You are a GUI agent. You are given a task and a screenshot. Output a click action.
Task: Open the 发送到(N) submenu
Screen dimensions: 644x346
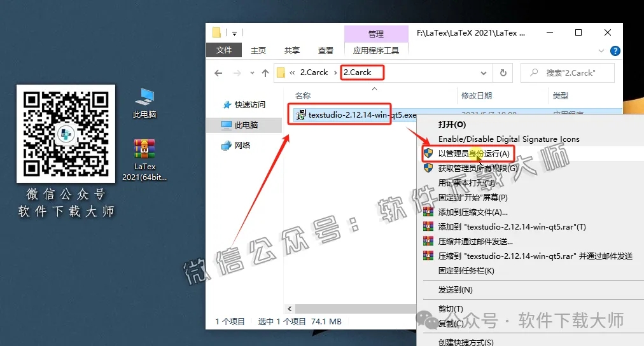pos(456,290)
